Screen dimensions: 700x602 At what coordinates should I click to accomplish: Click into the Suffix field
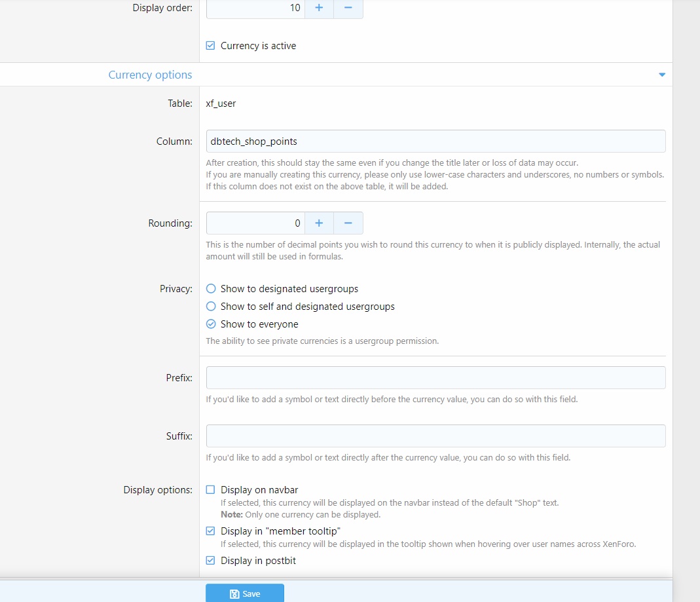coord(435,436)
